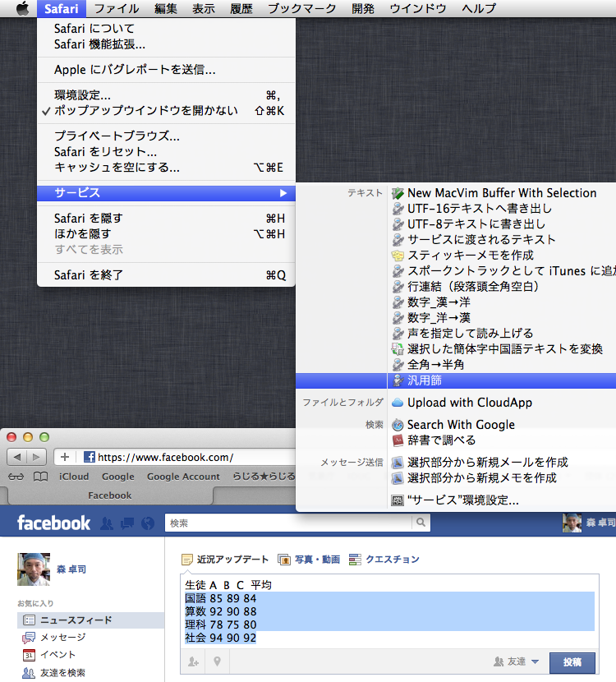616x682 pixels.
Task: Select Upload with CloudApp service
Action: [x=501, y=403]
